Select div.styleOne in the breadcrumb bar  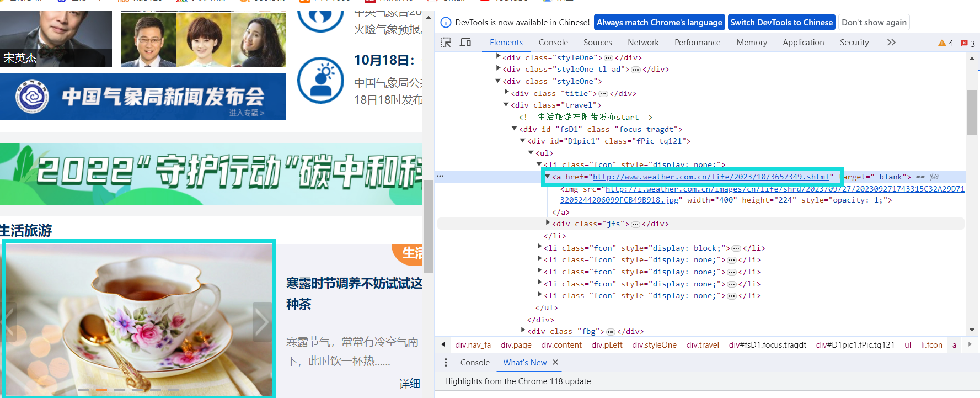click(654, 345)
